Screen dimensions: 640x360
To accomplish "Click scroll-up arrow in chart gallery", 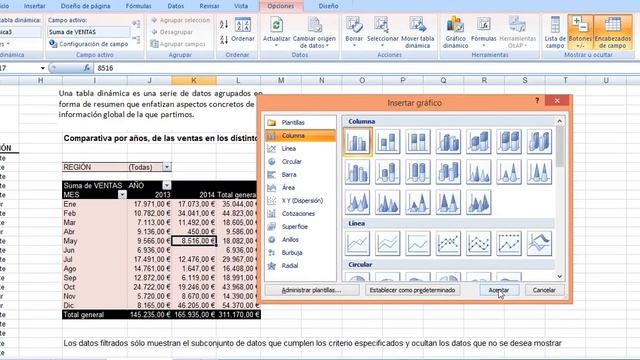I will [559, 121].
